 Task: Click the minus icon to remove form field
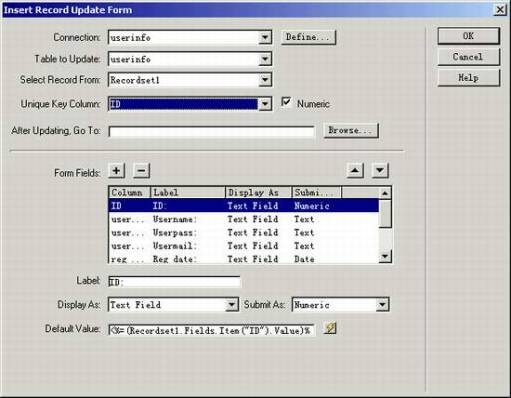point(141,171)
